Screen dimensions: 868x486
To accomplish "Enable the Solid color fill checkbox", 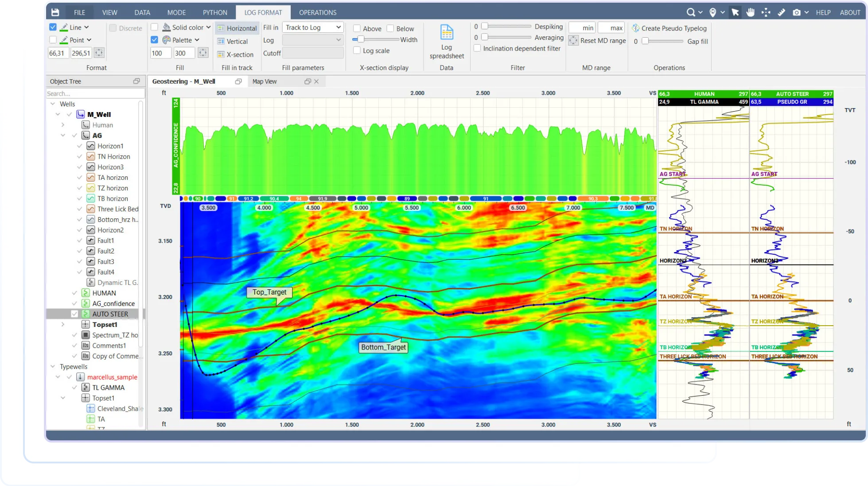I will pos(155,27).
